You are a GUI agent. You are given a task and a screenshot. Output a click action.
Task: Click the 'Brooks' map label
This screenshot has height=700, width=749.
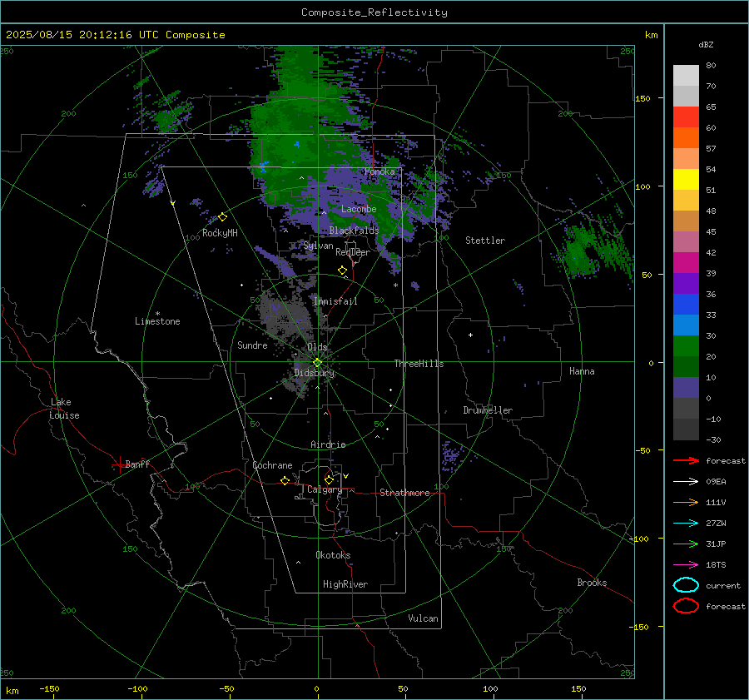click(592, 583)
